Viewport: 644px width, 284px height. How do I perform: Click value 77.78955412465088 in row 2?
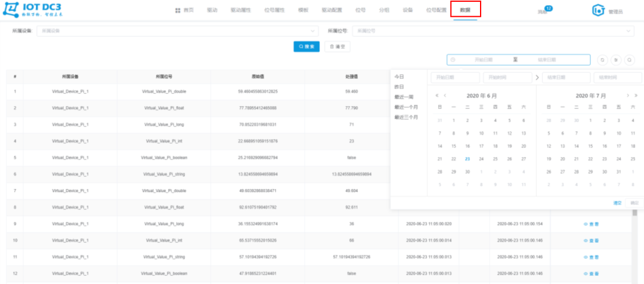258,107
